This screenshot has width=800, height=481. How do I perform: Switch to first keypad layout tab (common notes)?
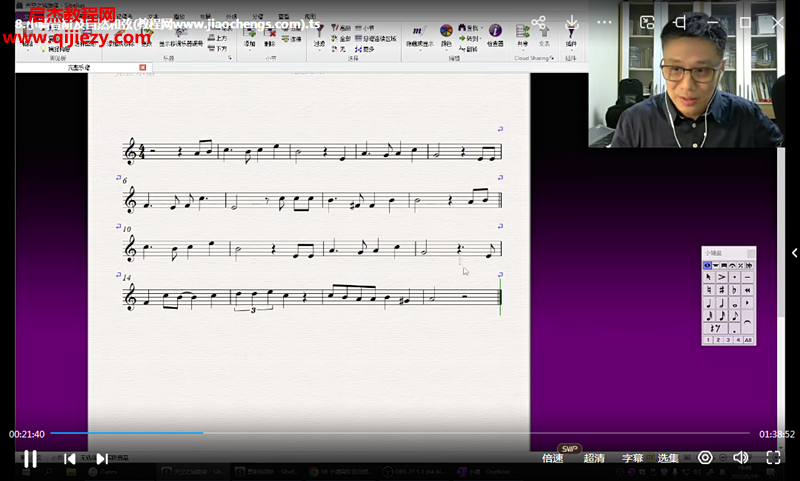(707, 265)
